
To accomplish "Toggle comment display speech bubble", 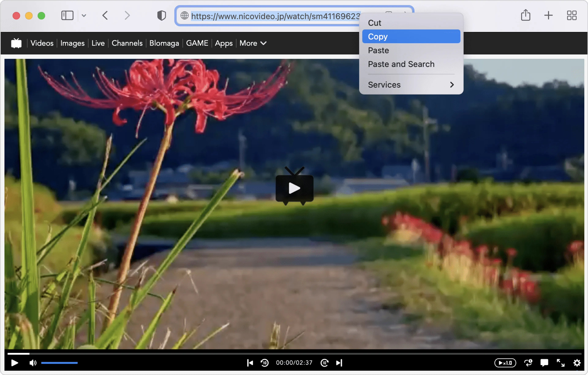I will [544, 363].
